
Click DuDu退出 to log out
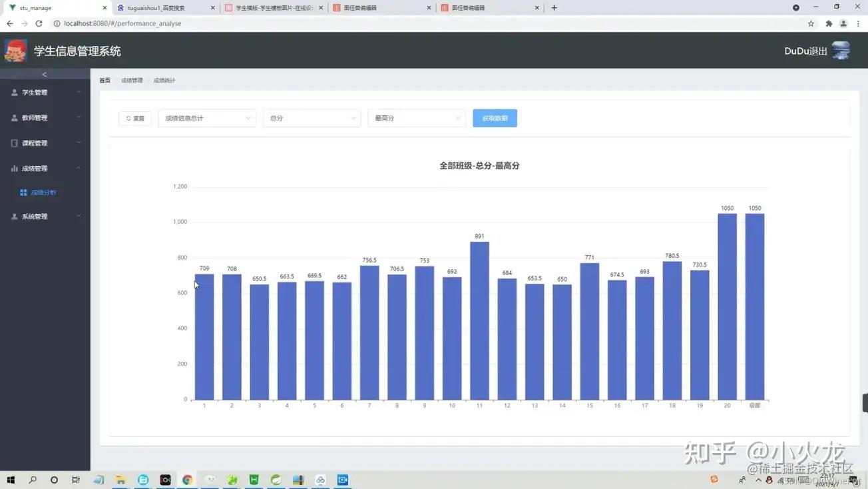(805, 51)
